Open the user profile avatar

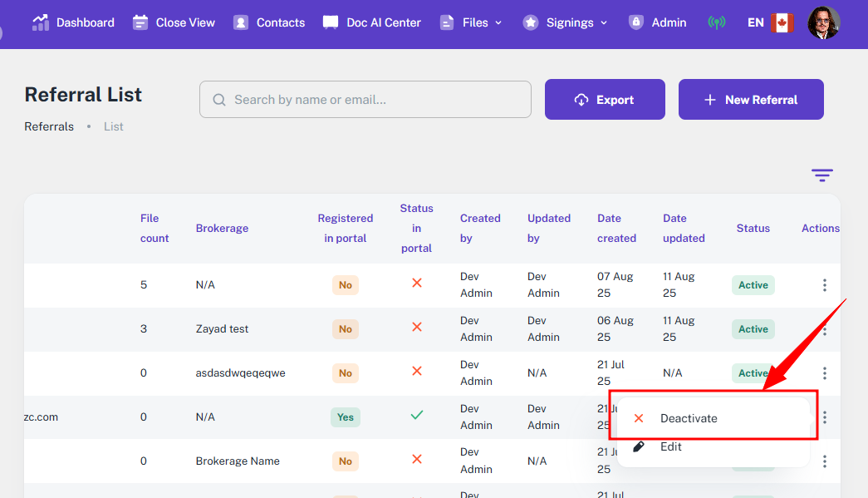pos(823,22)
